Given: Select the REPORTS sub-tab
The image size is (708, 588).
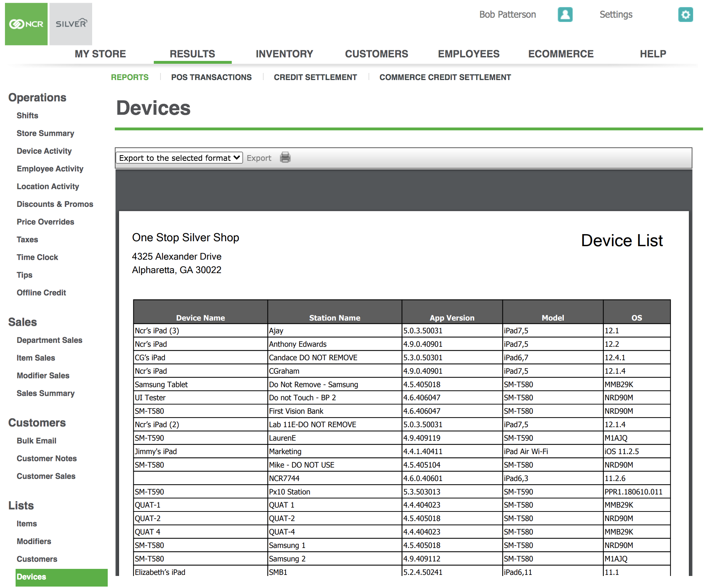Looking at the screenshot, I should coord(129,77).
